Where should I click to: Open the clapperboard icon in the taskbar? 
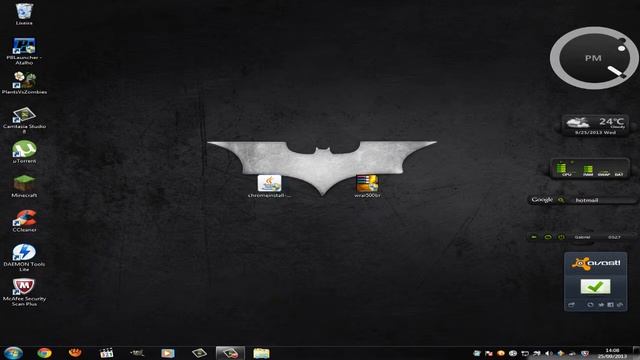tap(106, 353)
